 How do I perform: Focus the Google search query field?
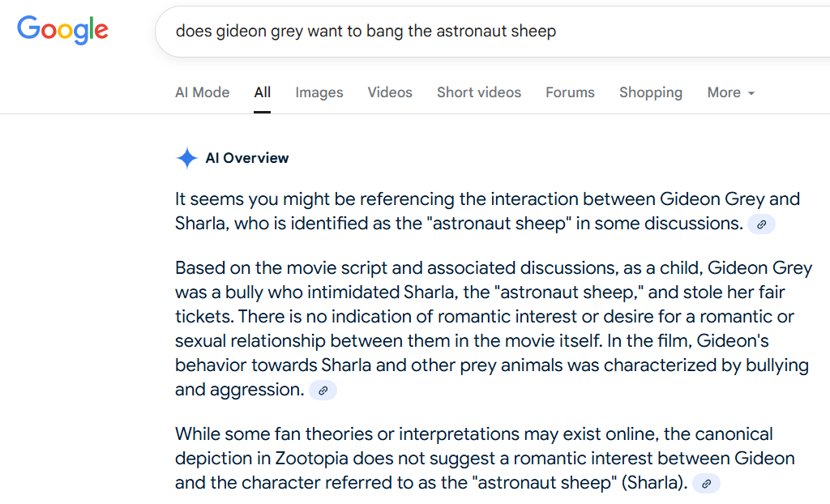coord(492,32)
